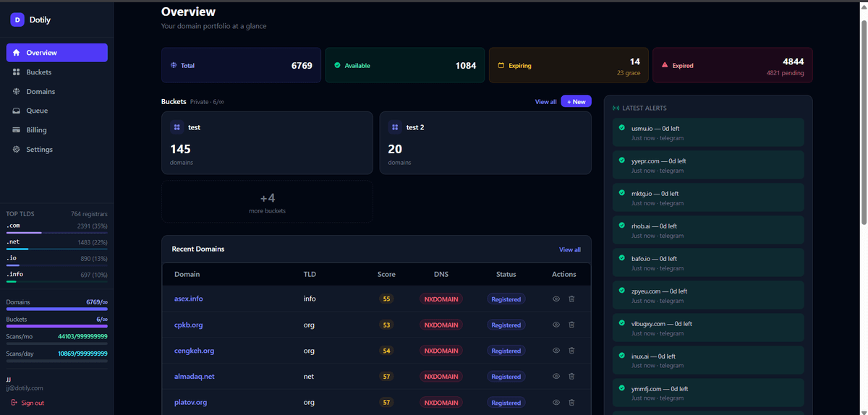
Task: Expand the +4 more buckets card
Action: (267, 202)
